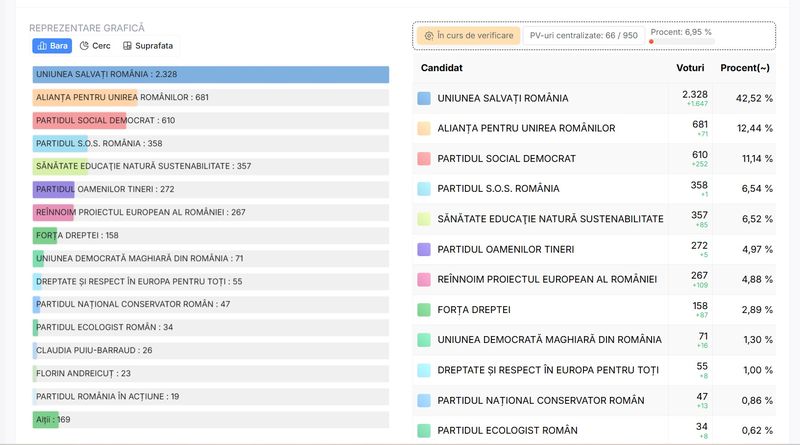Viewport: 800px width, 445px height.
Task: Click the blue swatch beside Uniunea Salvați România
Action: (x=424, y=98)
